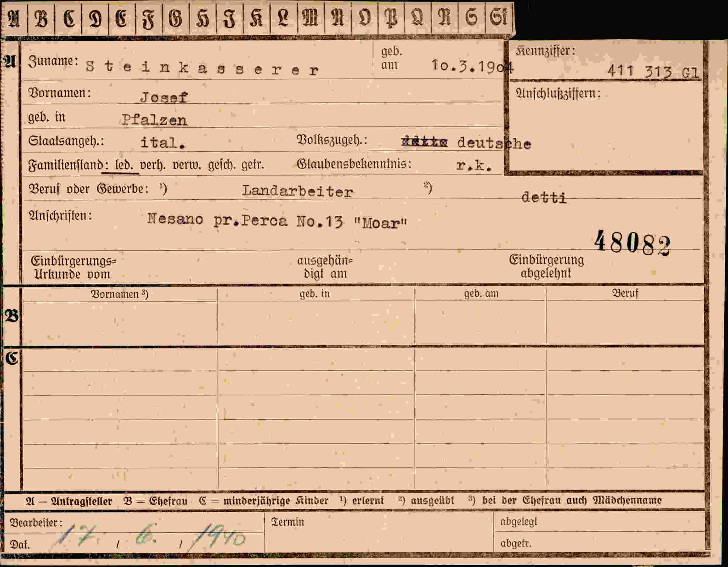Viewport: 728px width, 567px height.
Task: Select the Fraktur letter A index tab
Action: [x=14, y=18]
